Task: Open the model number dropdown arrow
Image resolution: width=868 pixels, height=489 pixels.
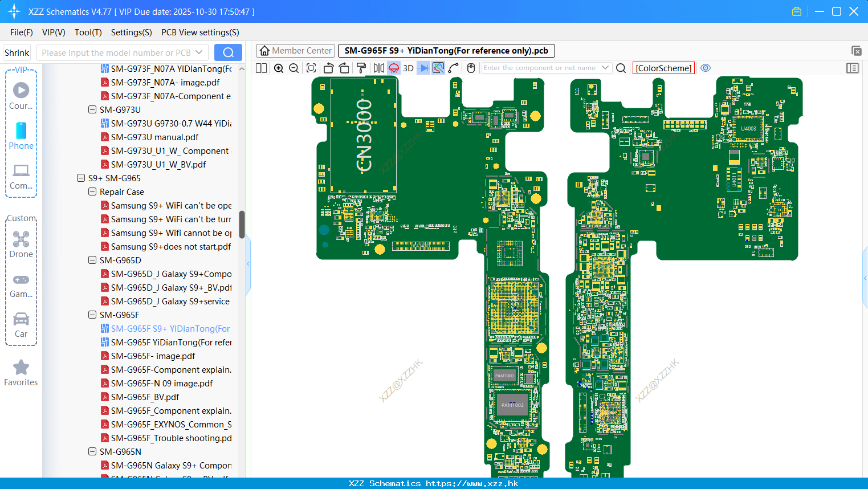Action: tap(199, 52)
